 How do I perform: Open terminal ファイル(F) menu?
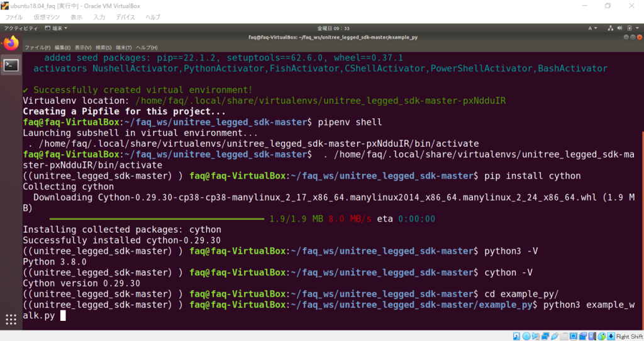pos(37,47)
